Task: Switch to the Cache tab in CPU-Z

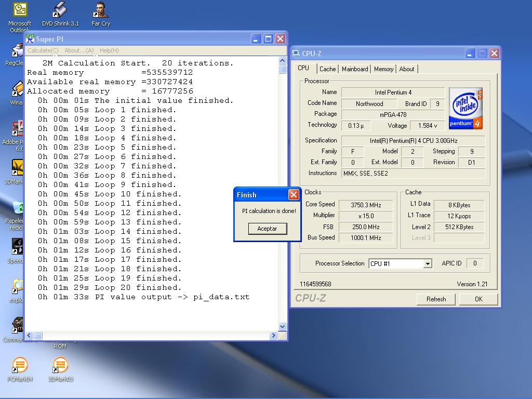Action: (327, 69)
